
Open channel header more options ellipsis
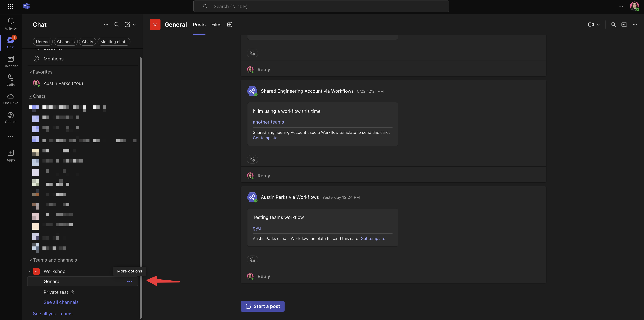point(635,25)
